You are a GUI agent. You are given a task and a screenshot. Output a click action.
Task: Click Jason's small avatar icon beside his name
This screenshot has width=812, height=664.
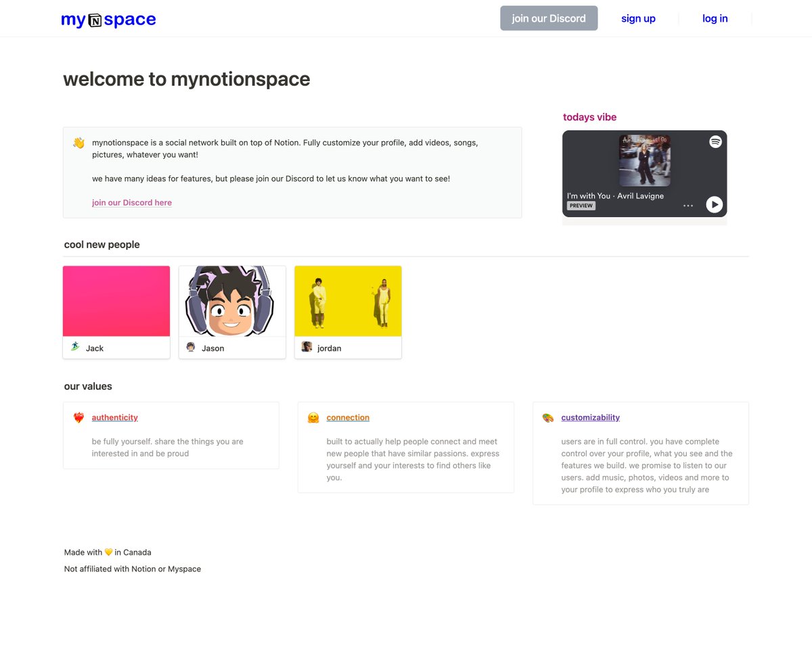pos(191,347)
